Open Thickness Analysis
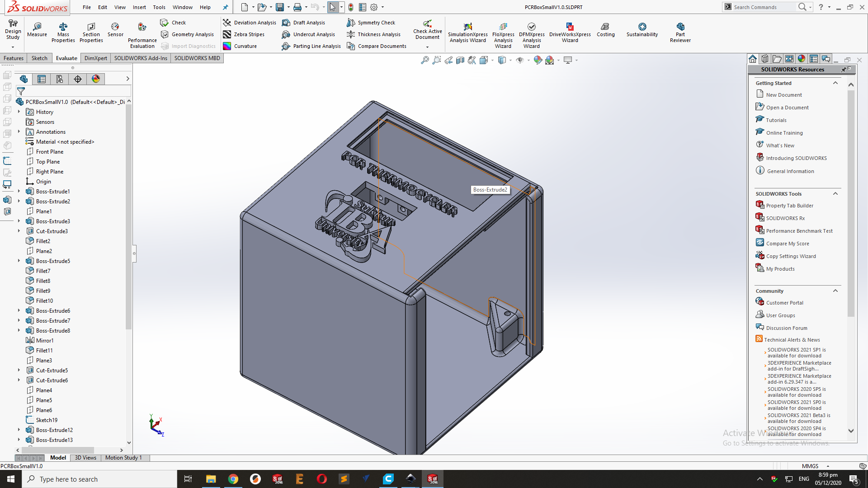 coord(373,34)
